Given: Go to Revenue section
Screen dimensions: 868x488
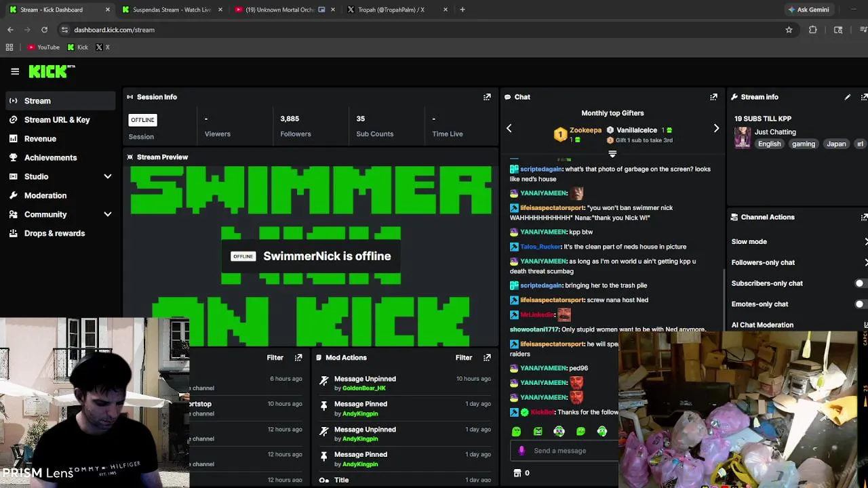Looking at the screenshot, I should 60,139.
